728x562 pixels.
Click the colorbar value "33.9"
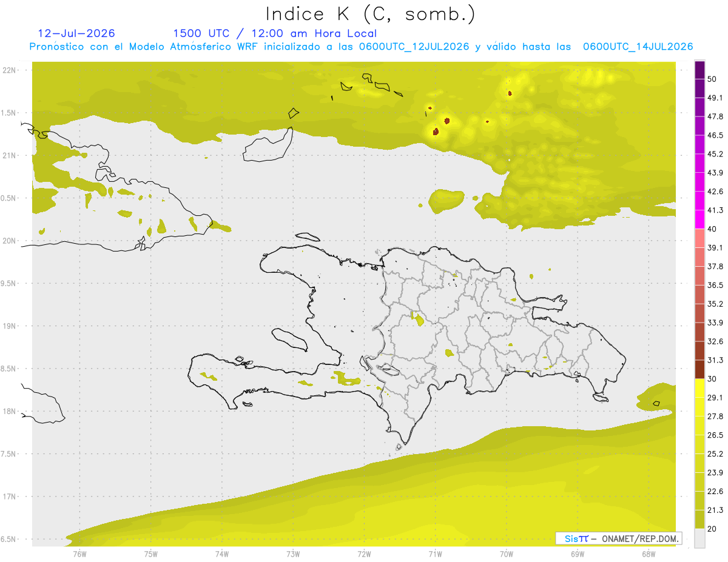(715, 323)
